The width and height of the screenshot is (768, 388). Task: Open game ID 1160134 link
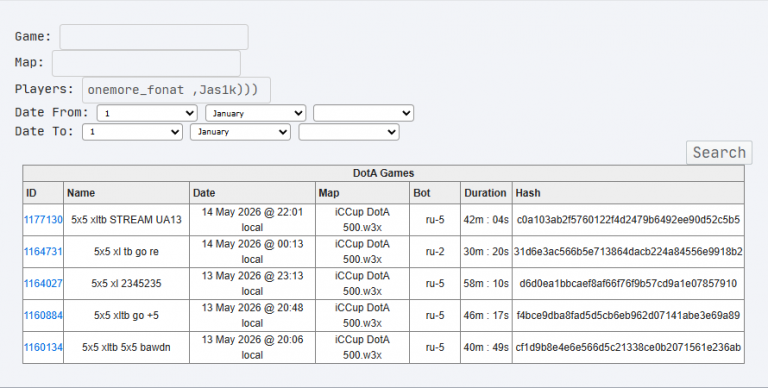pos(43,347)
